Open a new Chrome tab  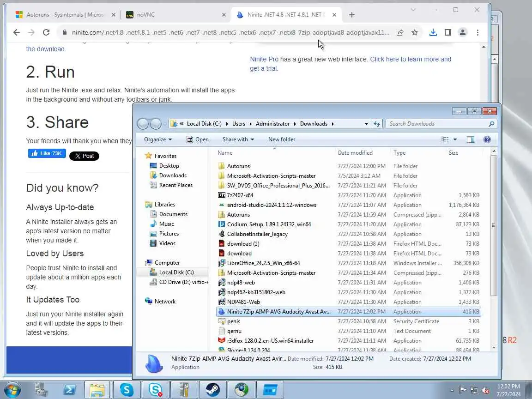(352, 15)
